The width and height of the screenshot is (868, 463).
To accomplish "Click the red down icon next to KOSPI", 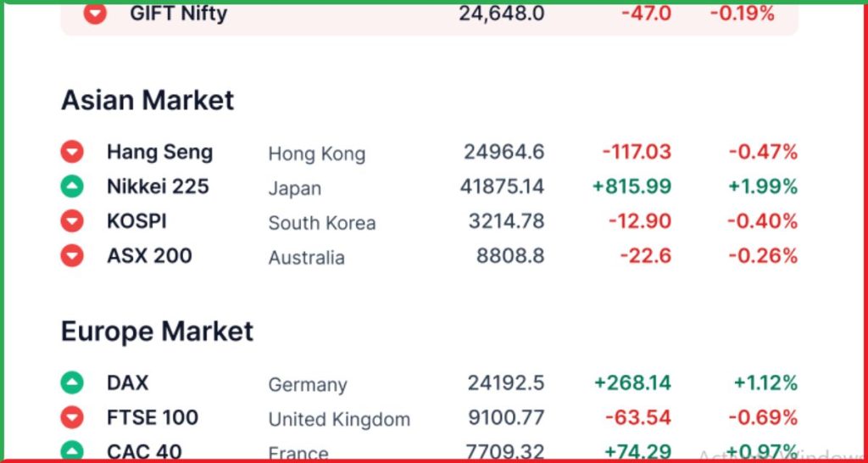I will [72, 221].
